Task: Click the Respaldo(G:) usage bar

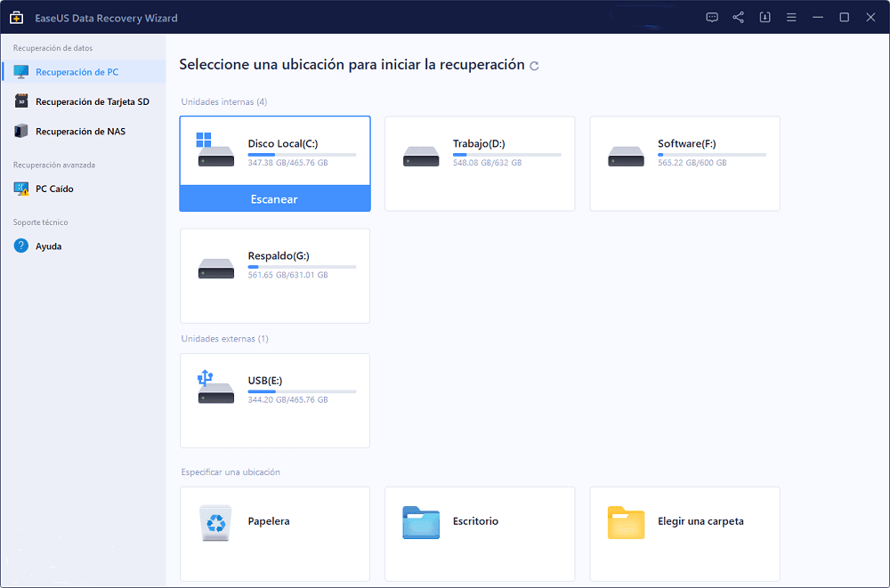Action: coord(302,267)
